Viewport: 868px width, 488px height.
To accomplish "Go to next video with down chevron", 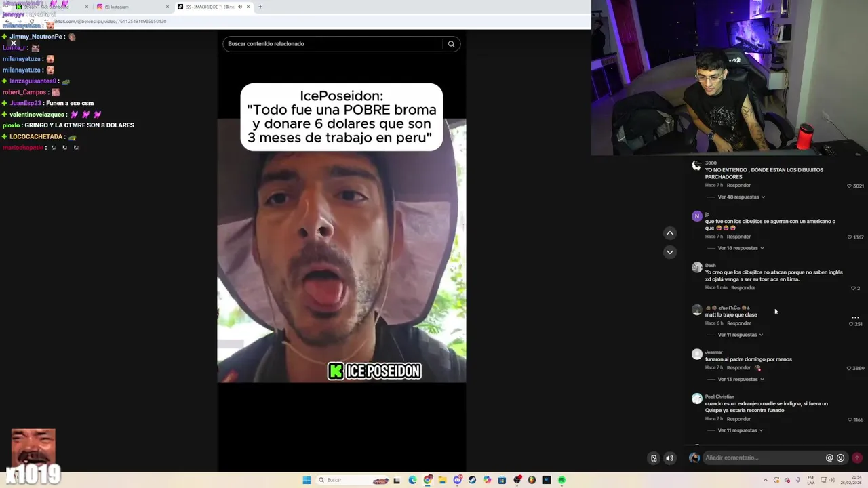I will click(x=670, y=252).
